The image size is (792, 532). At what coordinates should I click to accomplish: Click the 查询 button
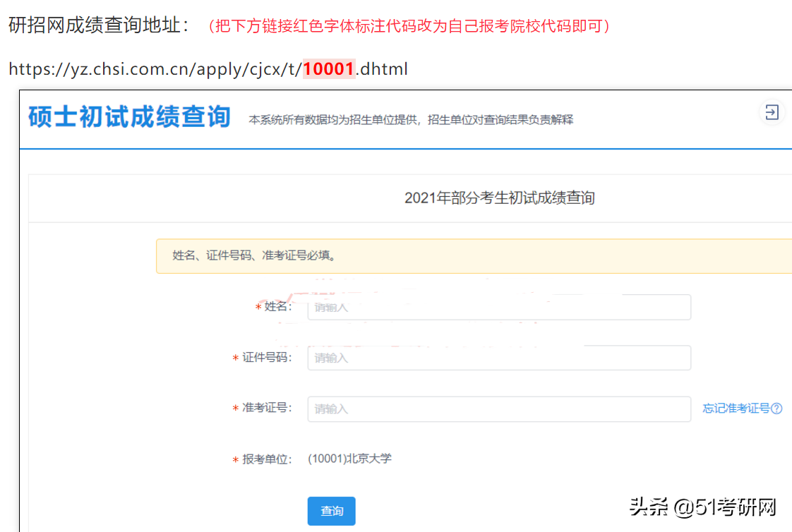(x=331, y=511)
